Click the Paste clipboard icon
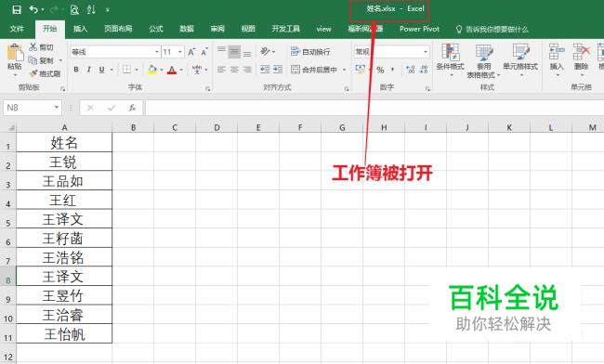604x364 pixels. click(15, 52)
